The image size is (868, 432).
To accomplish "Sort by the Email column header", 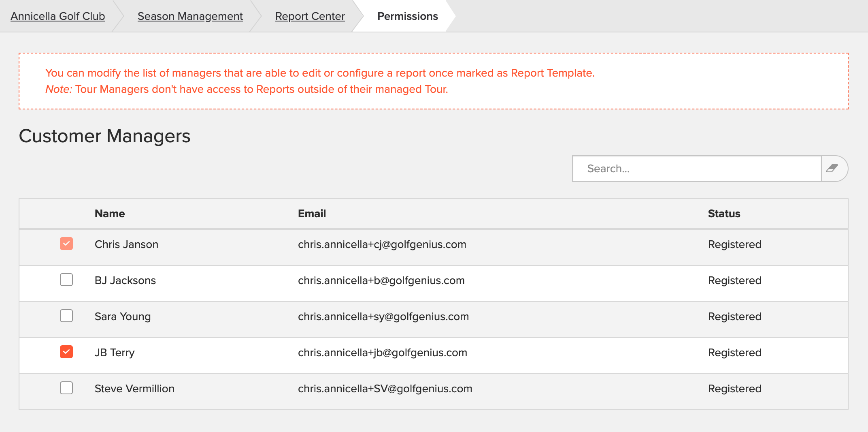I will pyautogui.click(x=312, y=214).
